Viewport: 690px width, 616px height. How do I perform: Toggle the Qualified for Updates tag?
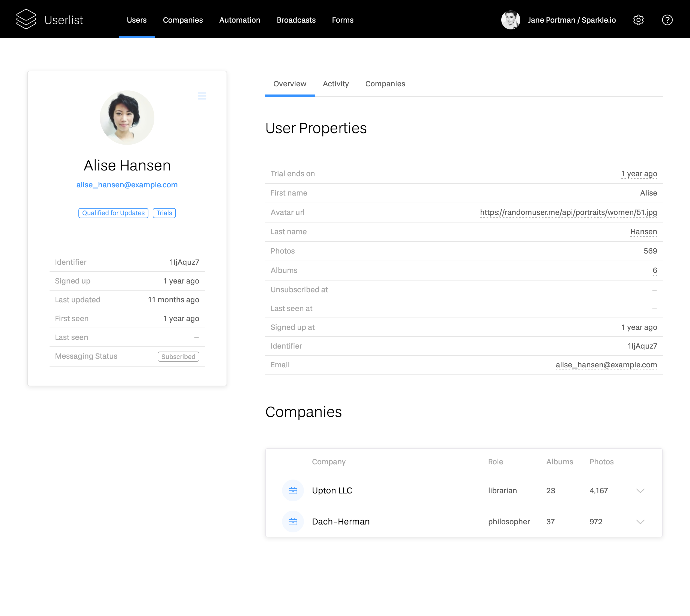113,213
